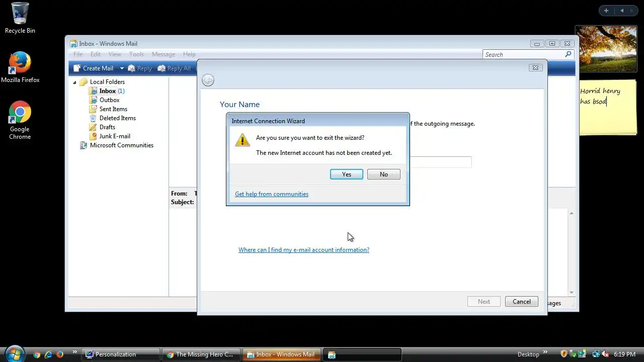Open the Create Mail dropdown arrow
Image resolution: width=644 pixels, height=362 pixels.
(x=121, y=68)
